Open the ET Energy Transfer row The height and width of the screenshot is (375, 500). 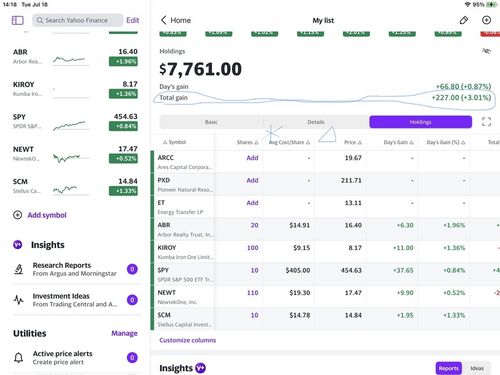tap(325, 207)
